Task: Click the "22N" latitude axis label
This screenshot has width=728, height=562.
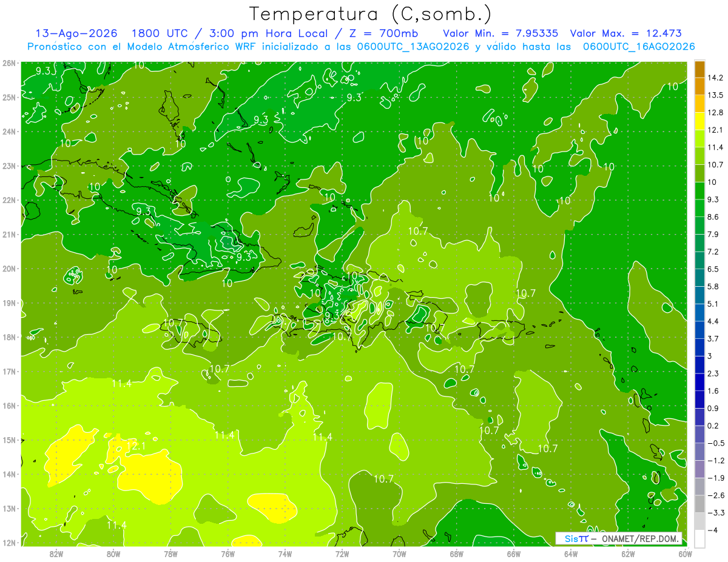Action: click(x=8, y=200)
